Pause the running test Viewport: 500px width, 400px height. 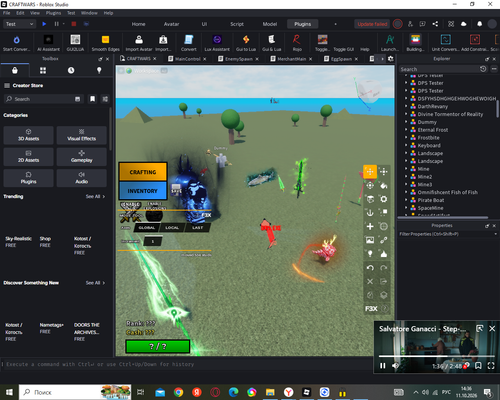56,24
